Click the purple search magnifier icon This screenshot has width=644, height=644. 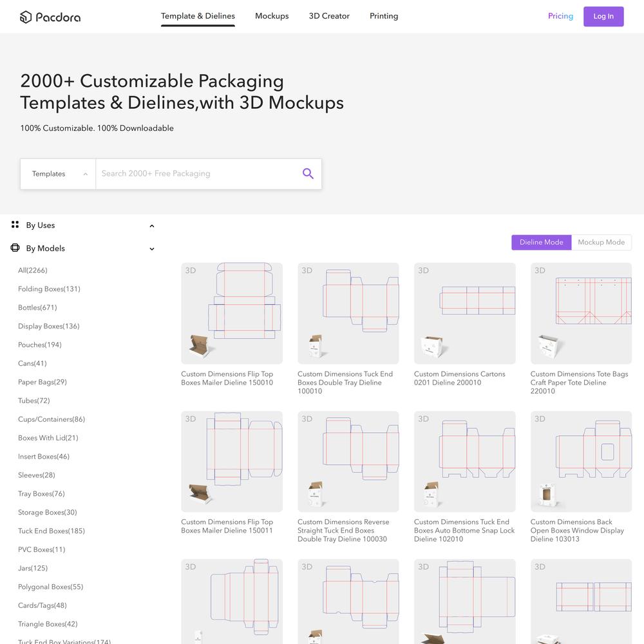[308, 174]
